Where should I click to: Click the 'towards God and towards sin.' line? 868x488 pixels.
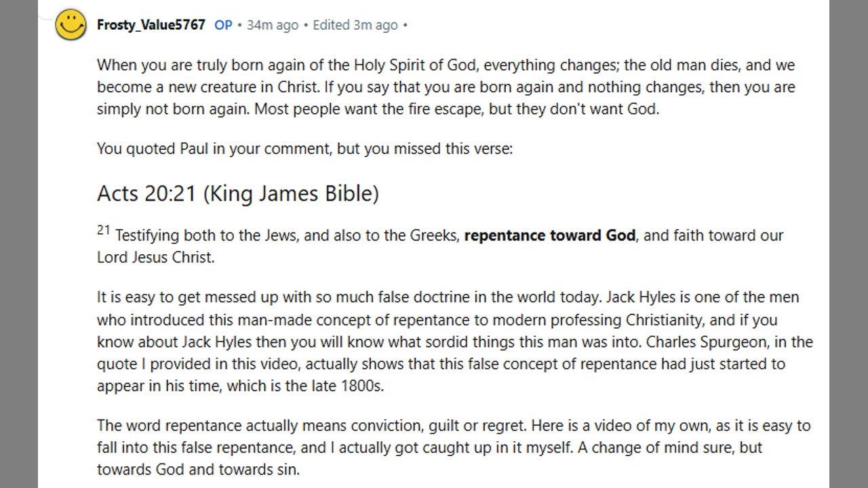pos(197,469)
